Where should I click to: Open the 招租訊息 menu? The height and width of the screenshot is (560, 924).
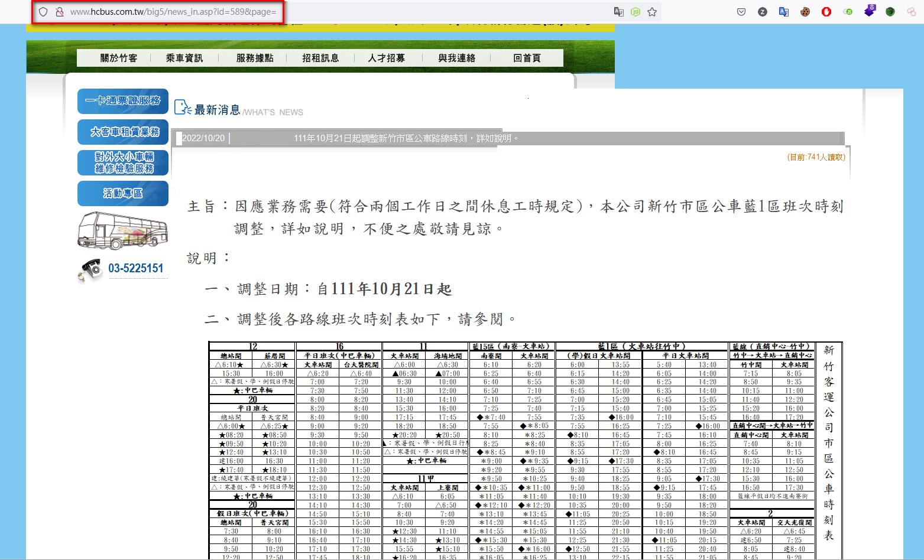[320, 58]
